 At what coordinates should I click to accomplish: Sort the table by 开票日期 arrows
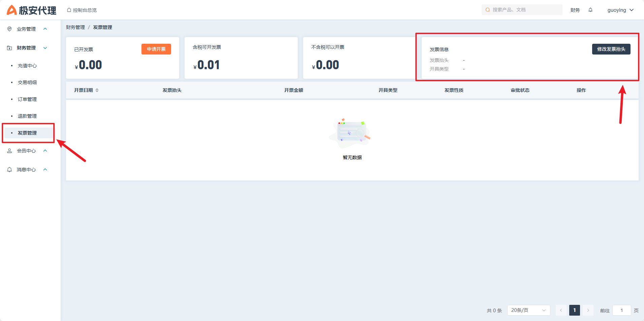[x=97, y=90]
